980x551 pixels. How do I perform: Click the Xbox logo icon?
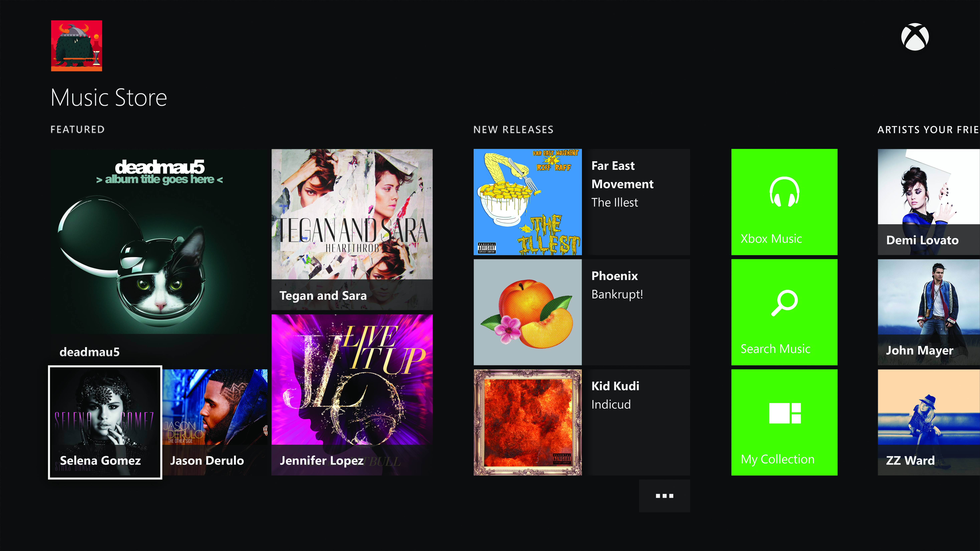(x=915, y=37)
